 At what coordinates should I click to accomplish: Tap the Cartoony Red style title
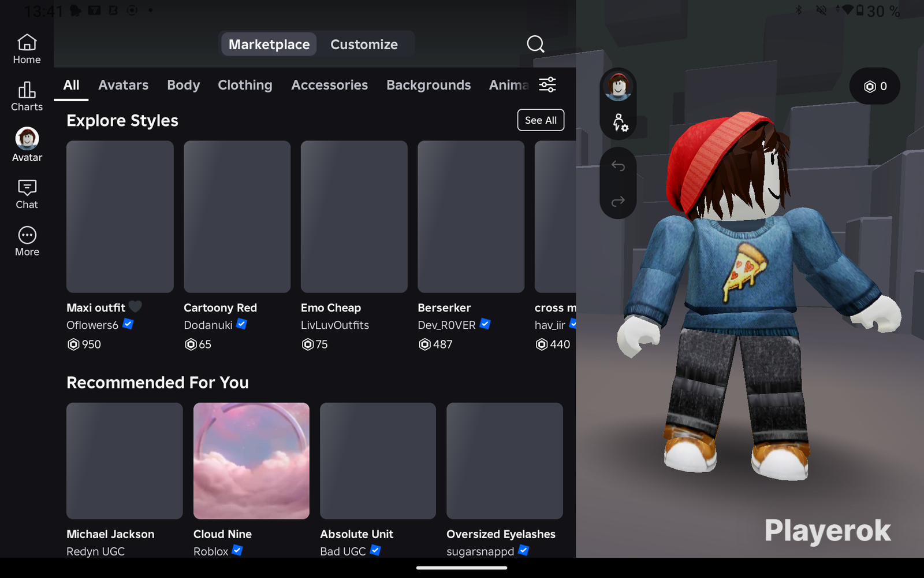220,307
